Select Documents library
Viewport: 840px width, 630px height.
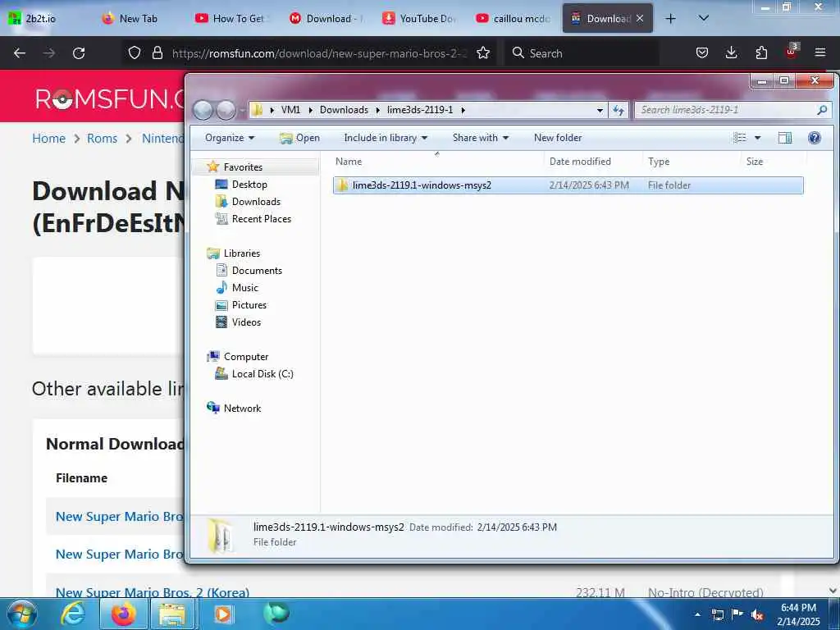(257, 271)
